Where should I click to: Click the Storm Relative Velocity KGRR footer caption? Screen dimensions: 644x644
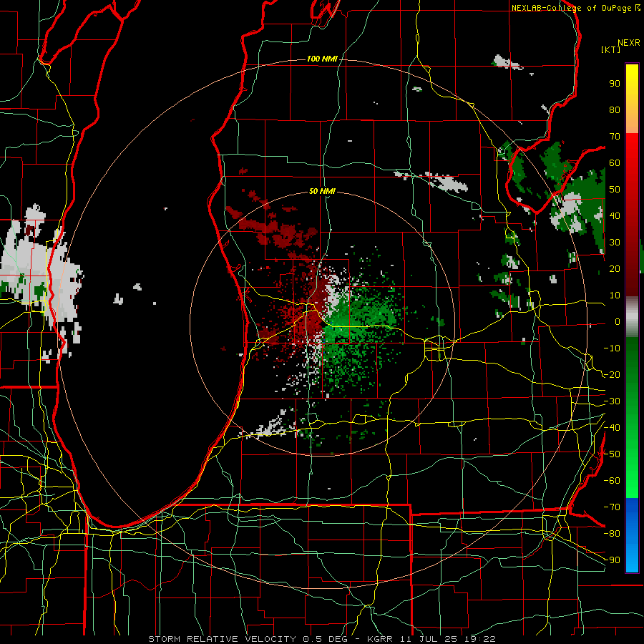point(322,639)
